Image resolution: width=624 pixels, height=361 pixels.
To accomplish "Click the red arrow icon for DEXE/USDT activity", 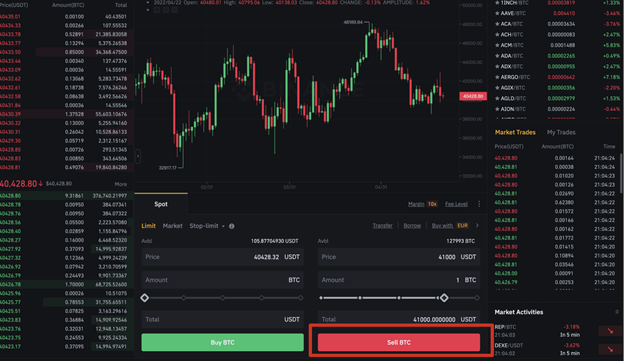I will [x=610, y=349].
